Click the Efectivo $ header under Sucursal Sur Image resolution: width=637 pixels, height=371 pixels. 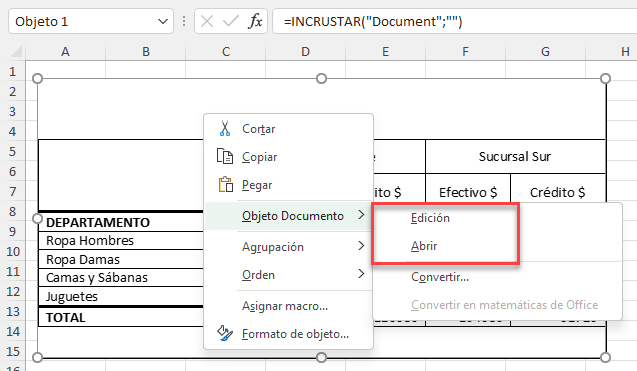pos(468,192)
